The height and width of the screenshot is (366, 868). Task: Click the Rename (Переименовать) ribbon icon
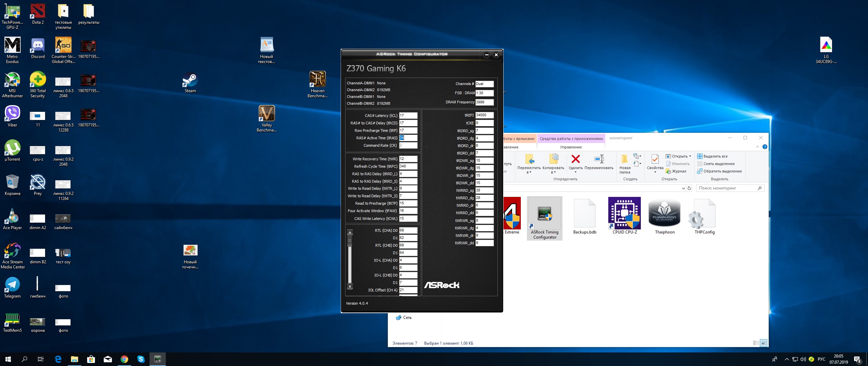tap(599, 159)
